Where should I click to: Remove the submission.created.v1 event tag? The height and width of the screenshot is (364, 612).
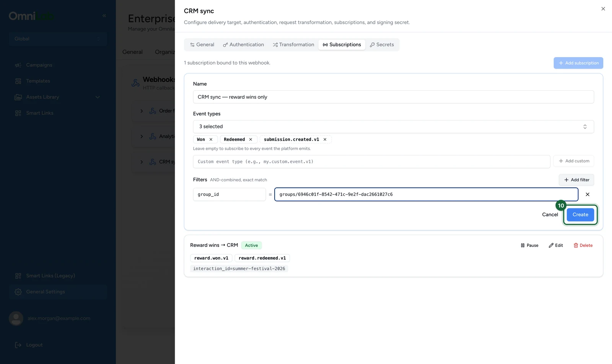tap(325, 140)
